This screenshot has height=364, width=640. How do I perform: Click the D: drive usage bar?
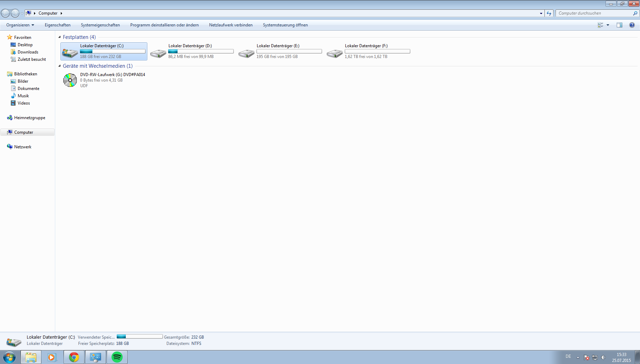[201, 51]
